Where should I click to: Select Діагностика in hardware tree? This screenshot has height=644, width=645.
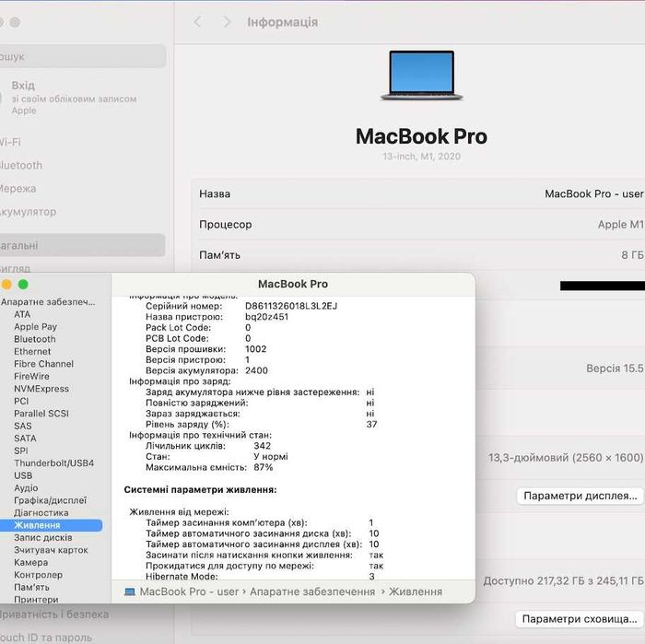point(41,513)
